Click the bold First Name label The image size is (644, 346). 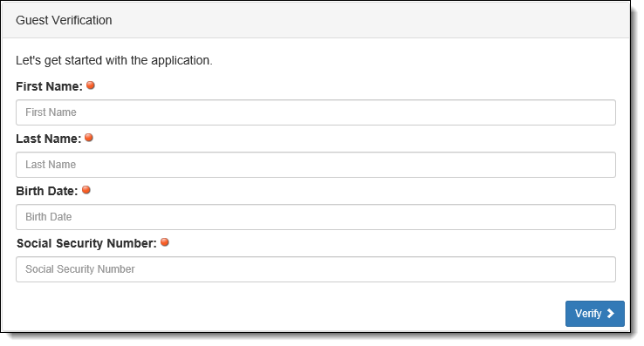(x=49, y=86)
